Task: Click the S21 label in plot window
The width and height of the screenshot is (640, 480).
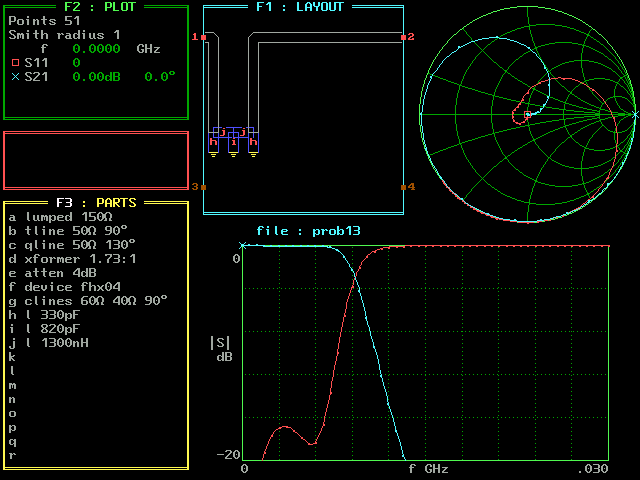Action: click(x=36, y=77)
